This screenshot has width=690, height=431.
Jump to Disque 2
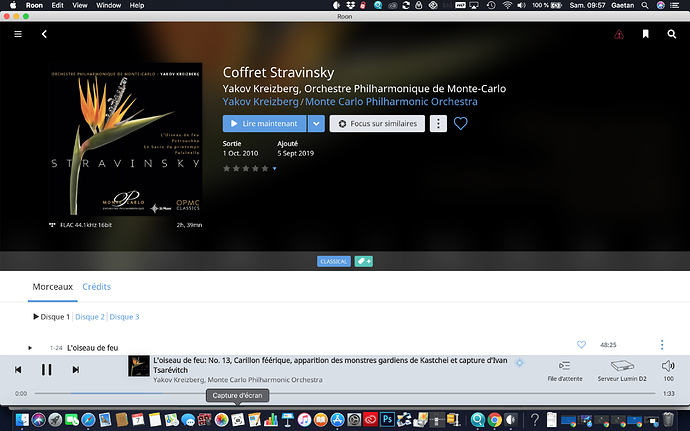point(90,317)
